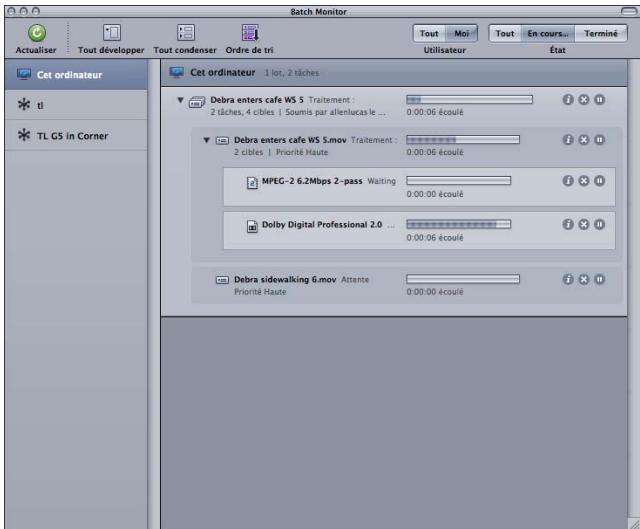Click the job icon of Debra enters cafe WS 5.mov
Image resolution: width=640 pixels, height=529 pixels.
pyautogui.click(x=222, y=141)
